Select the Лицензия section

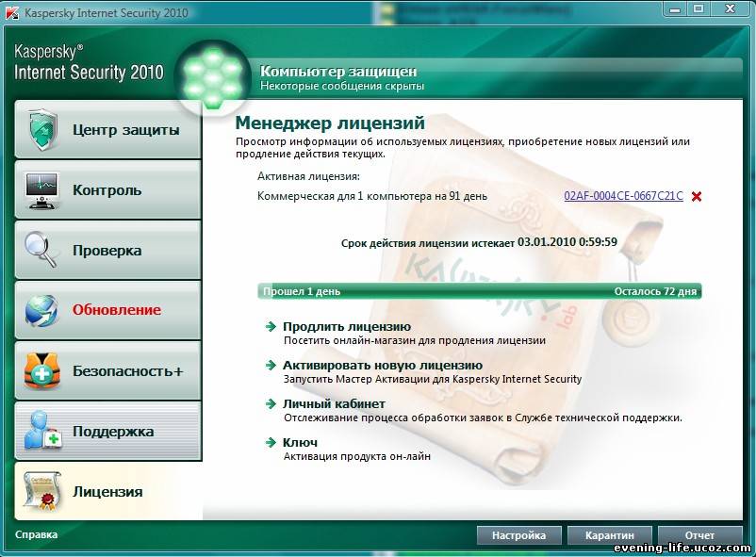click(108, 491)
